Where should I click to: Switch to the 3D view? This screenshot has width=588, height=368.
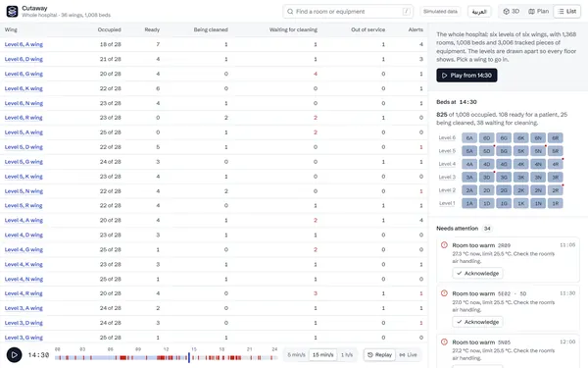512,11
